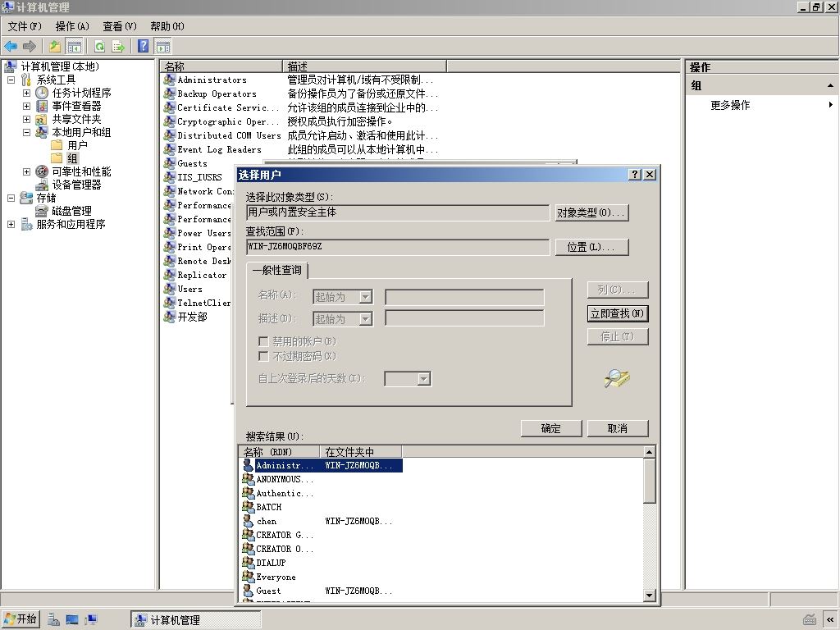Click the 名称 (RDN) column header

point(279,452)
